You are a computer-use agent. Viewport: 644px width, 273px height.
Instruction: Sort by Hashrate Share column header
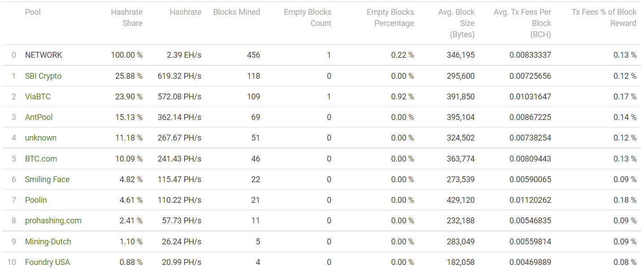[127, 18]
